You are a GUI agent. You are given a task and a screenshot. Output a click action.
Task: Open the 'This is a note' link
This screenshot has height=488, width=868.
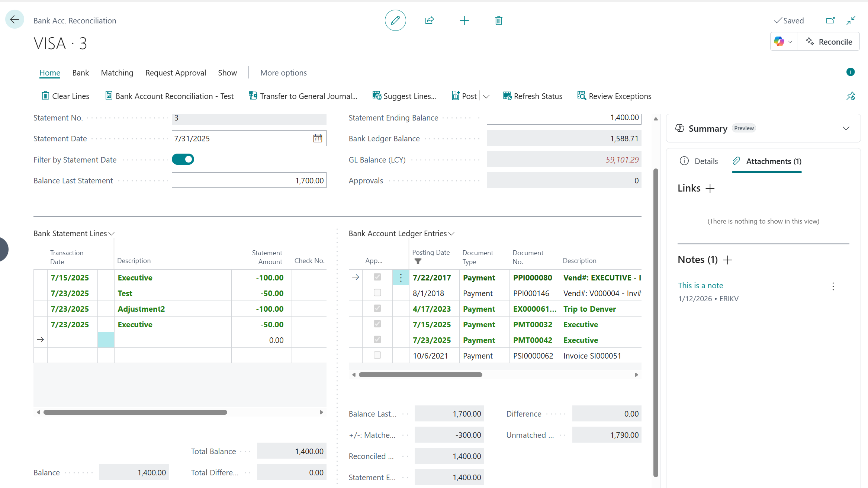pyautogui.click(x=700, y=286)
